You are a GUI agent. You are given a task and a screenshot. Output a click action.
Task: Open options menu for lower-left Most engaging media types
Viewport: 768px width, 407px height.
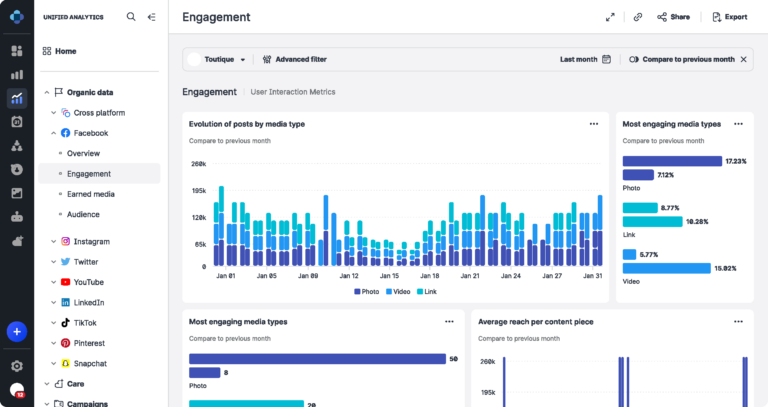pos(449,322)
